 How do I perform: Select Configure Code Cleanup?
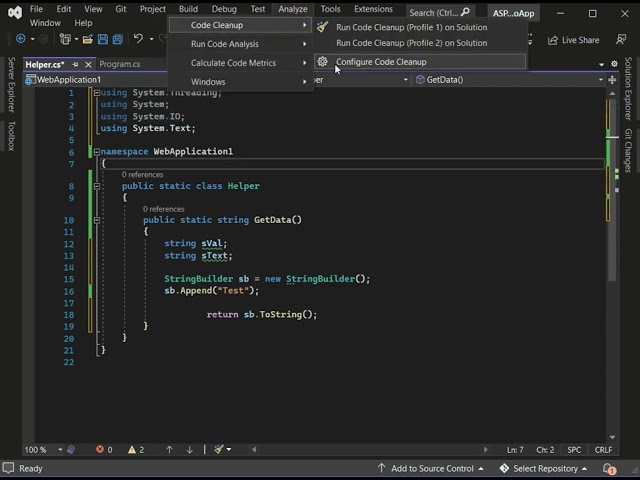coord(420,62)
